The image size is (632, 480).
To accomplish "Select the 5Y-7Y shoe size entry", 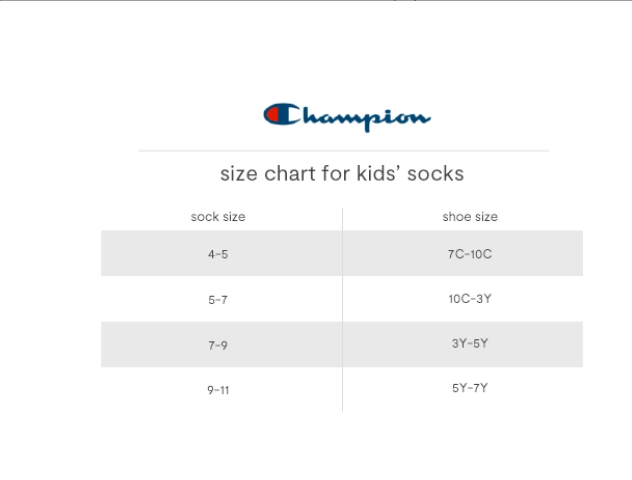I will coord(470,388).
